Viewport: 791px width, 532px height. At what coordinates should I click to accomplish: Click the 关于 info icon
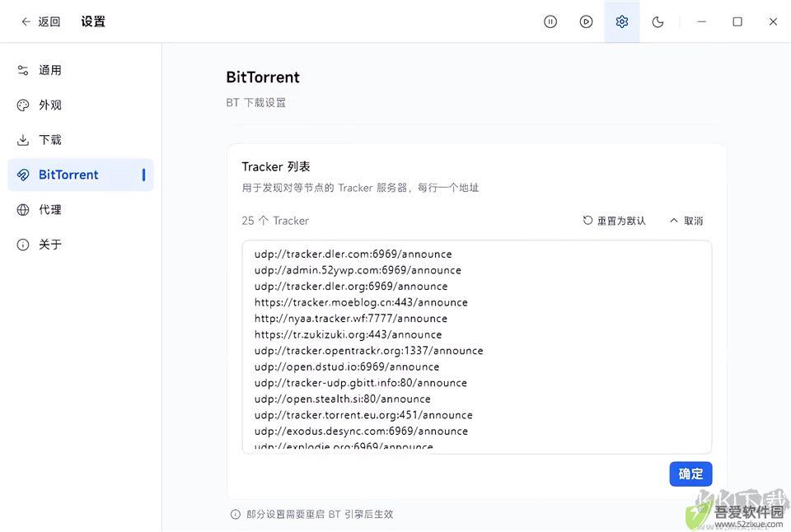[23, 245]
